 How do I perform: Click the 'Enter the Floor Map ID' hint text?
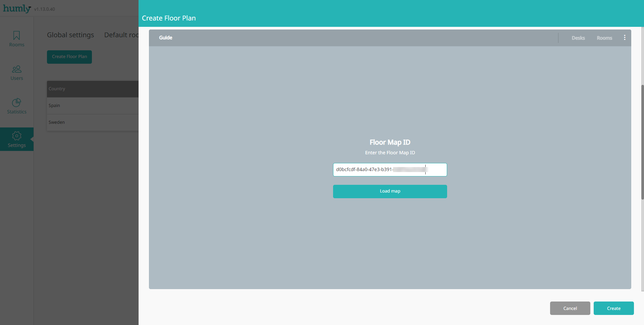[x=390, y=153]
